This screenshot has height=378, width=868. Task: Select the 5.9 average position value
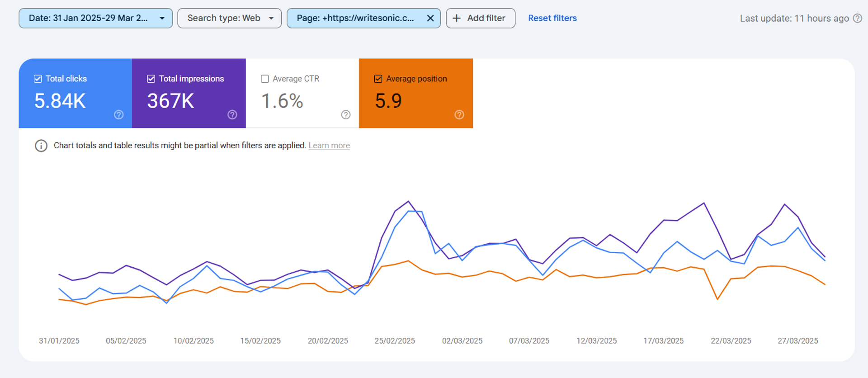point(388,101)
